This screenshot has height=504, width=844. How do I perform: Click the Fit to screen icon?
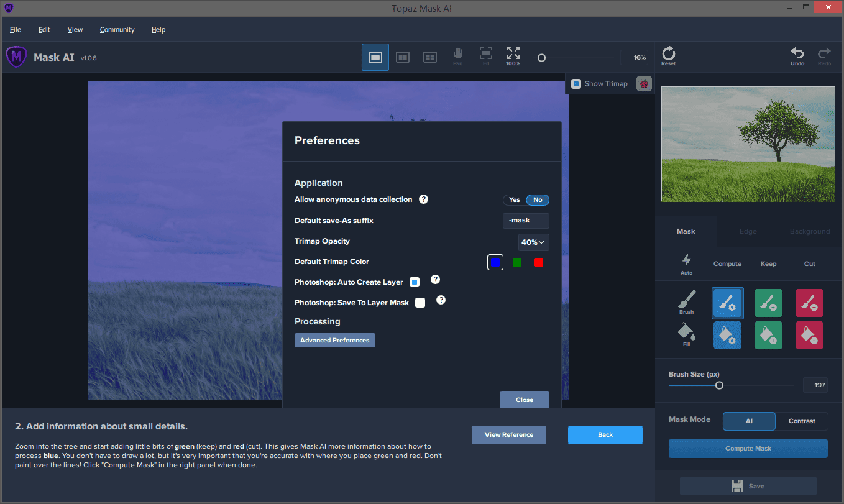point(486,56)
